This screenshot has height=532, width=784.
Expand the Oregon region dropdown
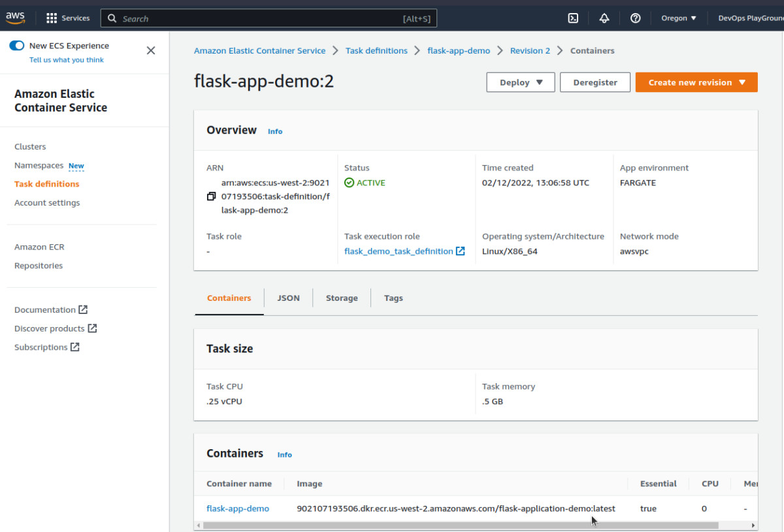[x=679, y=18]
